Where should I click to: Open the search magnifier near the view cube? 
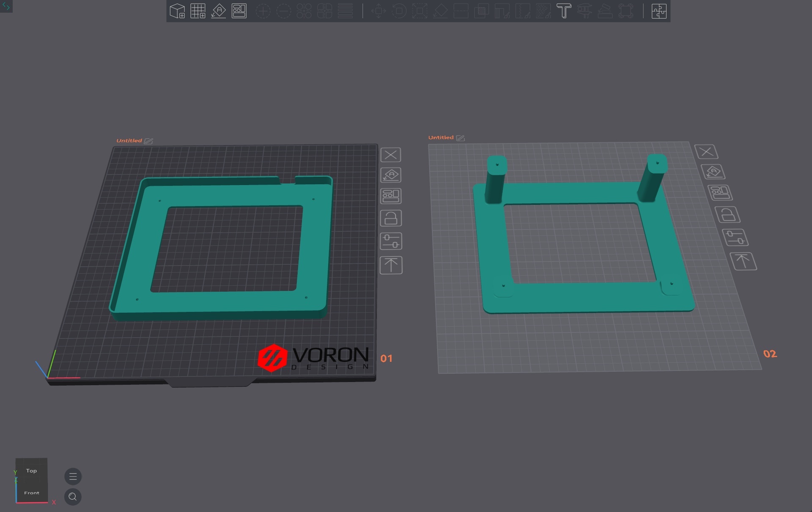[73, 497]
